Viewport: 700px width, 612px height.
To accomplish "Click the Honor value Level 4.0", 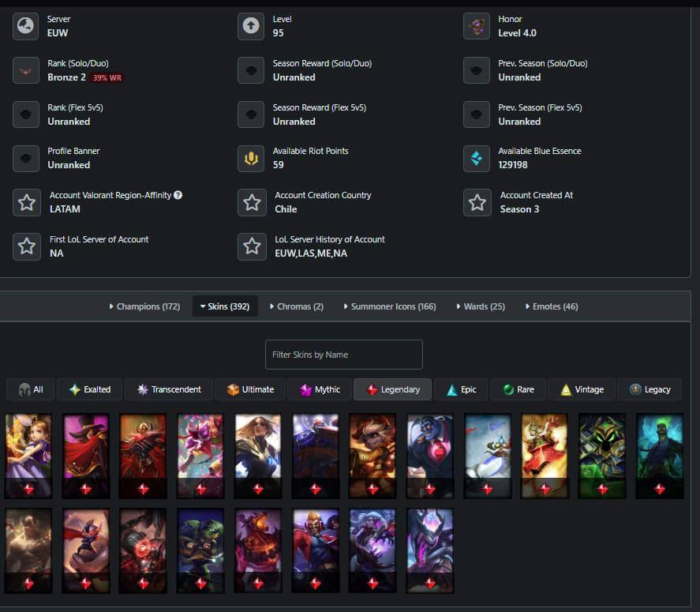I will 518,33.
